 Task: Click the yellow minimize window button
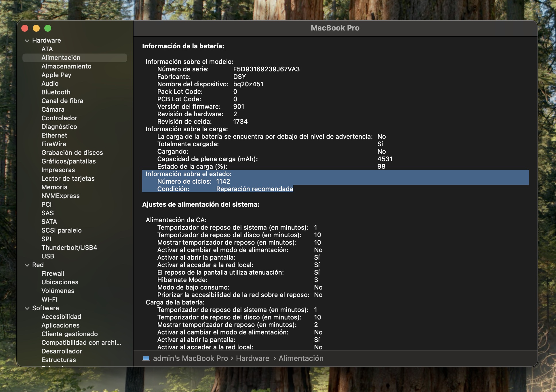[36, 28]
